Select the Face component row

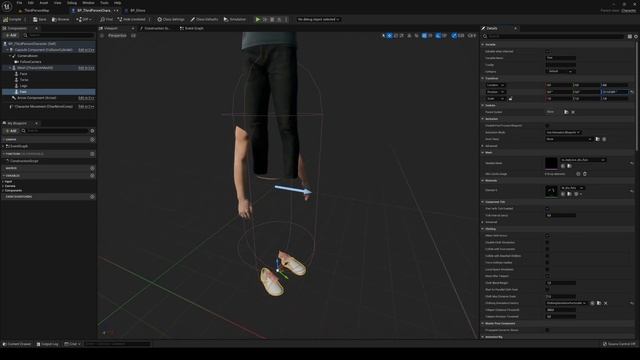[x=49, y=74]
